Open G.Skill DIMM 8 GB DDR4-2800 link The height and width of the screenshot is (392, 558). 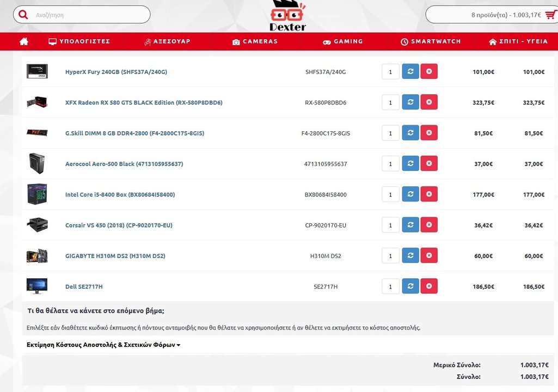[134, 133]
